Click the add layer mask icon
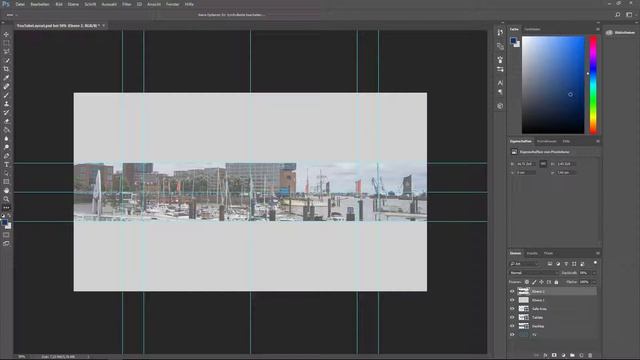 pos(554,356)
